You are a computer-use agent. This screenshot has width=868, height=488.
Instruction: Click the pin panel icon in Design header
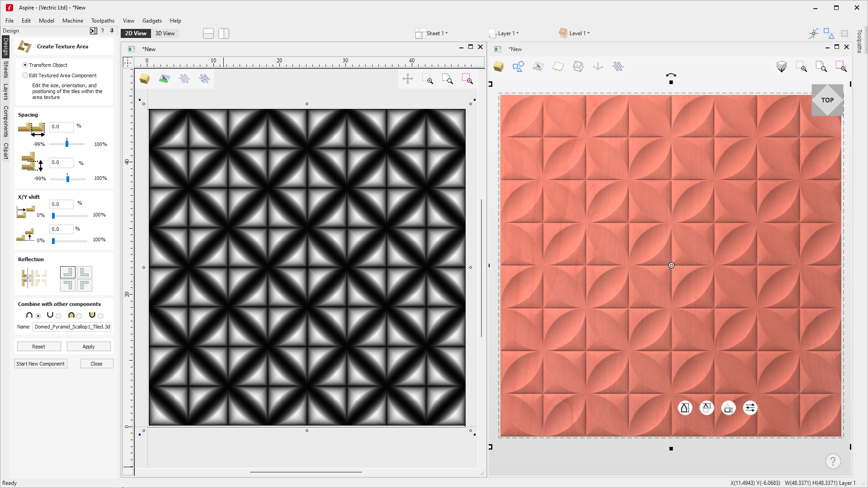click(112, 31)
